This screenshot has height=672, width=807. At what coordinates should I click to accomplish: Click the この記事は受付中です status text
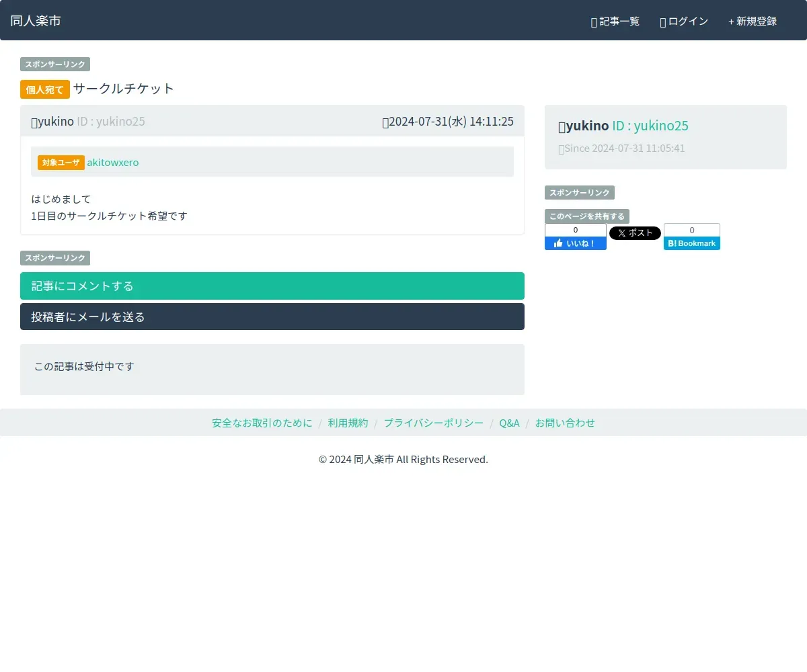[x=84, y=366]
